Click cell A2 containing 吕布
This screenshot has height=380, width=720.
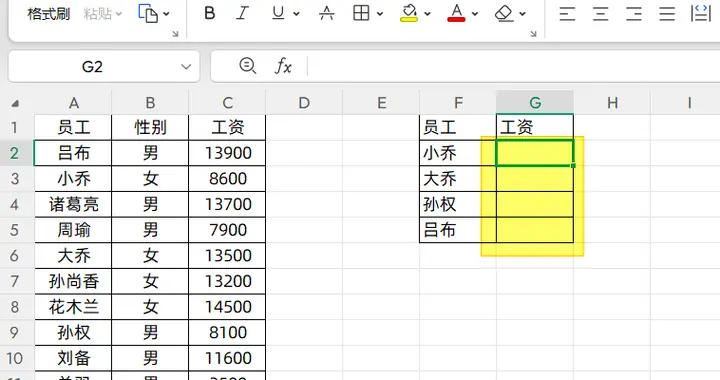[x=73, y=153]
